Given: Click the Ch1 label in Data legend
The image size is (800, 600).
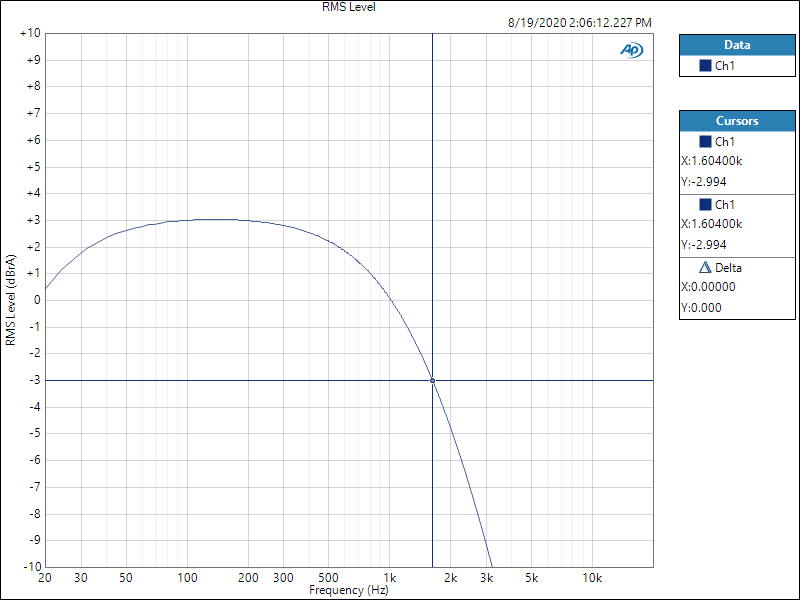Looking at the screenshot, I should 725,66.
